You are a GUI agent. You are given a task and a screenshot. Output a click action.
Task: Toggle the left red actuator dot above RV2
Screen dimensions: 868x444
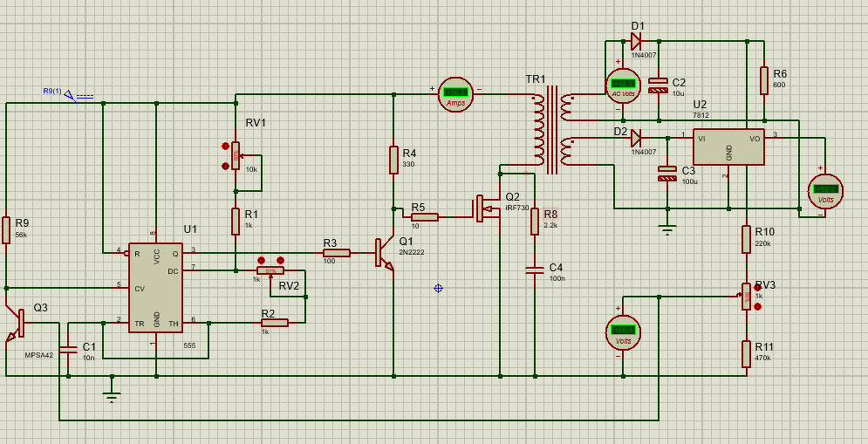pos(262,260)
